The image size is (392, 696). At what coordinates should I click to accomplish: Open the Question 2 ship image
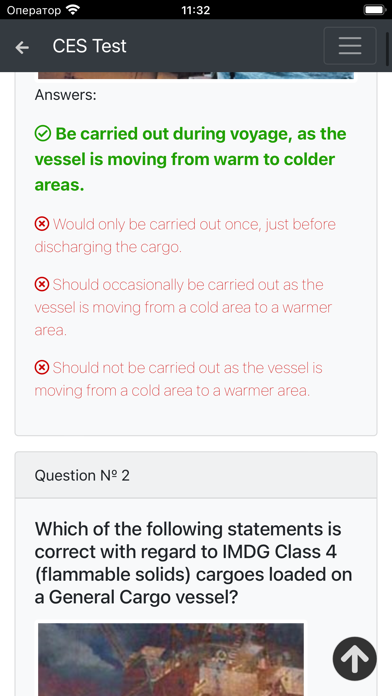[171, 659]
